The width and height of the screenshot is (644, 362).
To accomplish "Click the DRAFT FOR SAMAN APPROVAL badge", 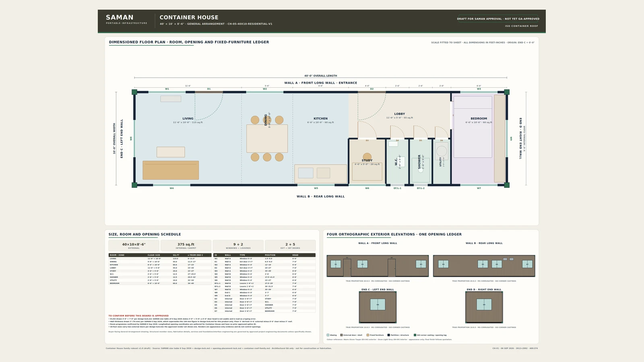I will click(x=498, y=19).
